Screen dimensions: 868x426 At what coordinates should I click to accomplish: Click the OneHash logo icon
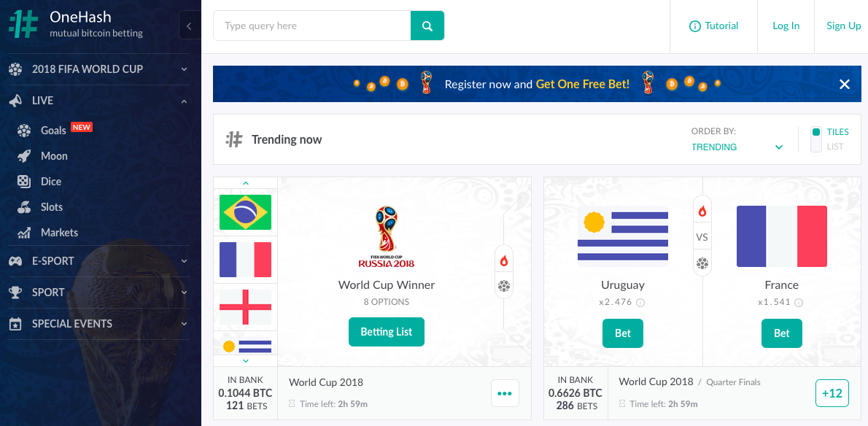point(24,24)
